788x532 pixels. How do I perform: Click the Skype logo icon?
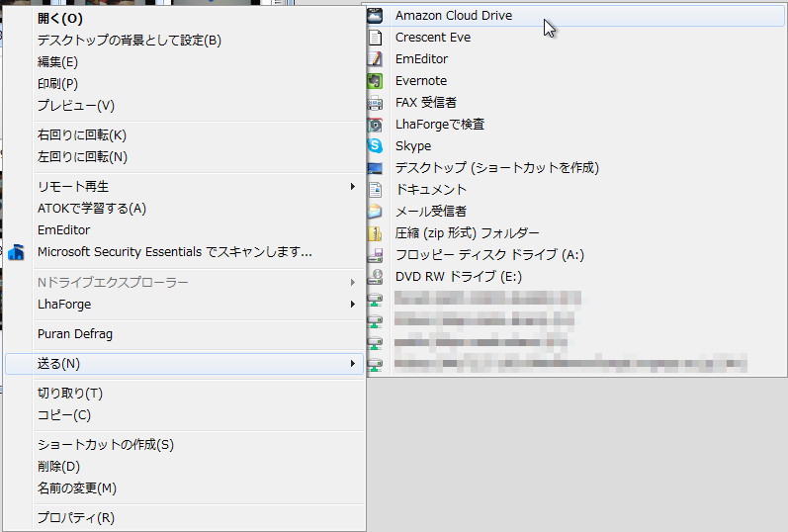click(375, 145)
